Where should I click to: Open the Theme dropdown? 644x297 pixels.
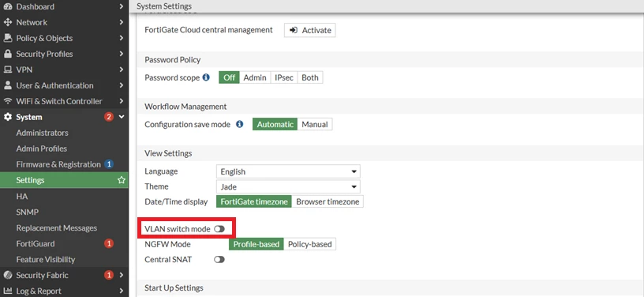point(288,187)
